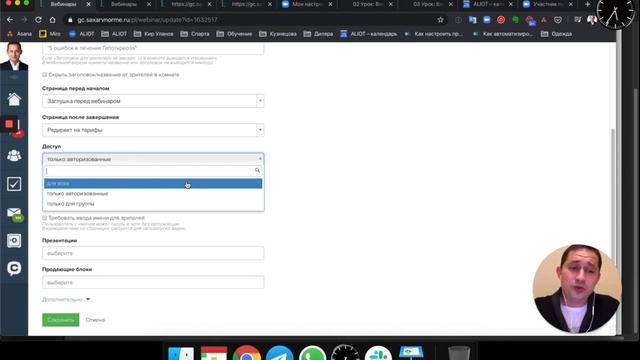Open 'ALIOT – календарь' bookmark
Screen dimensions: 640x360
click(369, 34)
